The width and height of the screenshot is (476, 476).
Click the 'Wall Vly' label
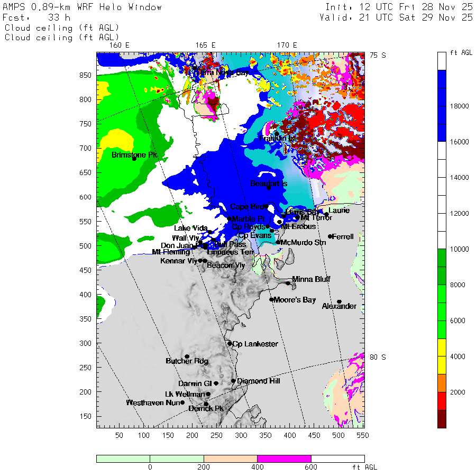[186, 238]
